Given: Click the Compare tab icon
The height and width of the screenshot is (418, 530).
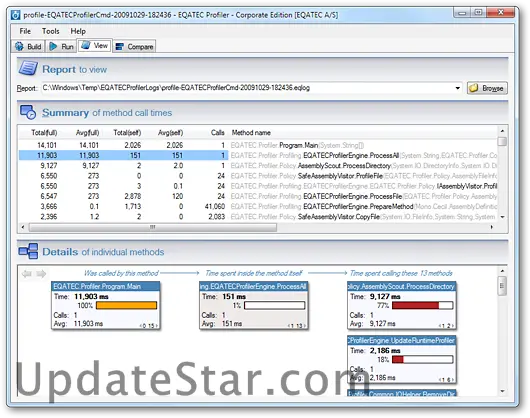Looking at the screenshot, I should [120, 47].
